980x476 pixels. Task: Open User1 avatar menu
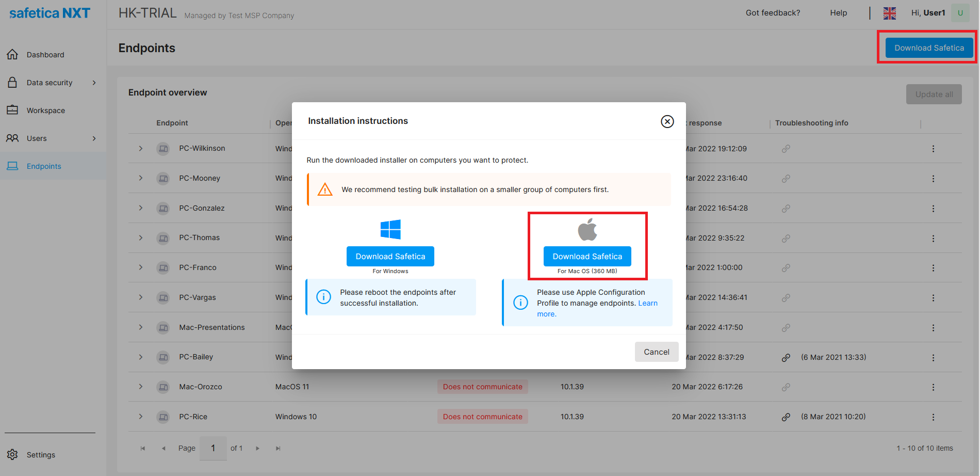point(960,13)
